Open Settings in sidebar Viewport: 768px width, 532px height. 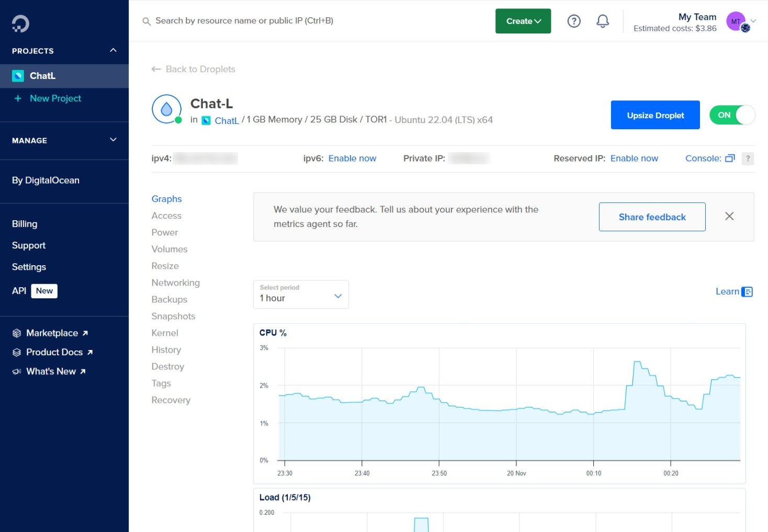pyautogui.click(x=29, y=267)
